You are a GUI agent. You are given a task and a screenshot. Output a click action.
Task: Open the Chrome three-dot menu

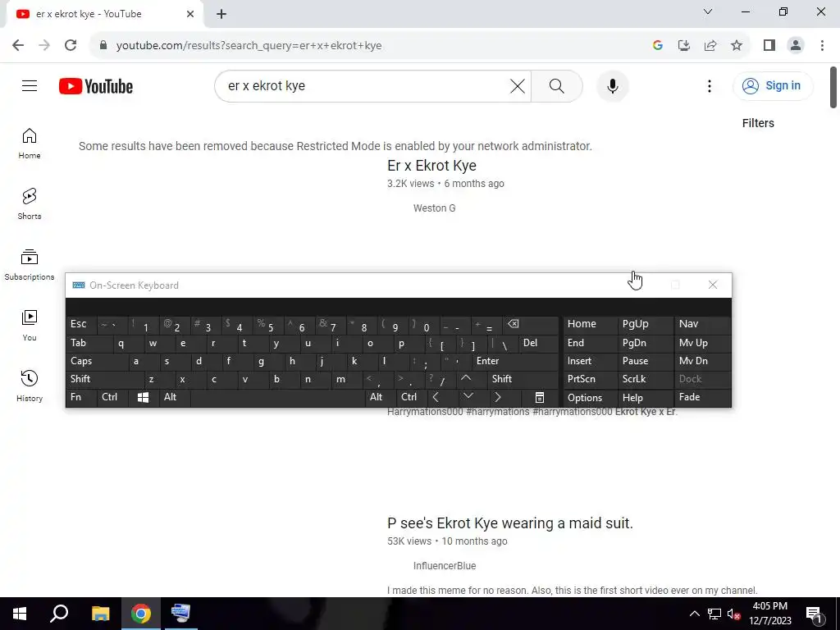click(x=822, y=45)
